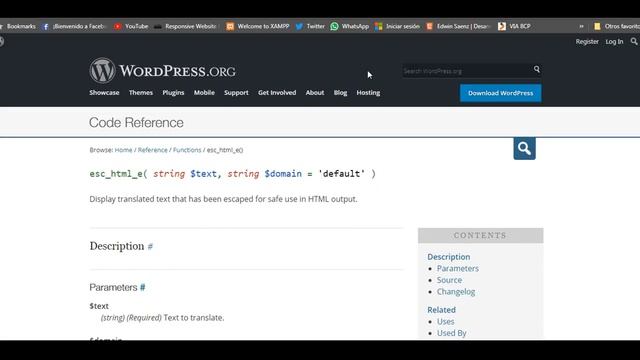Open the YouTube bookmark
Image resolution: width=640 pixels, height=360 pixels.
coord(131,27)
